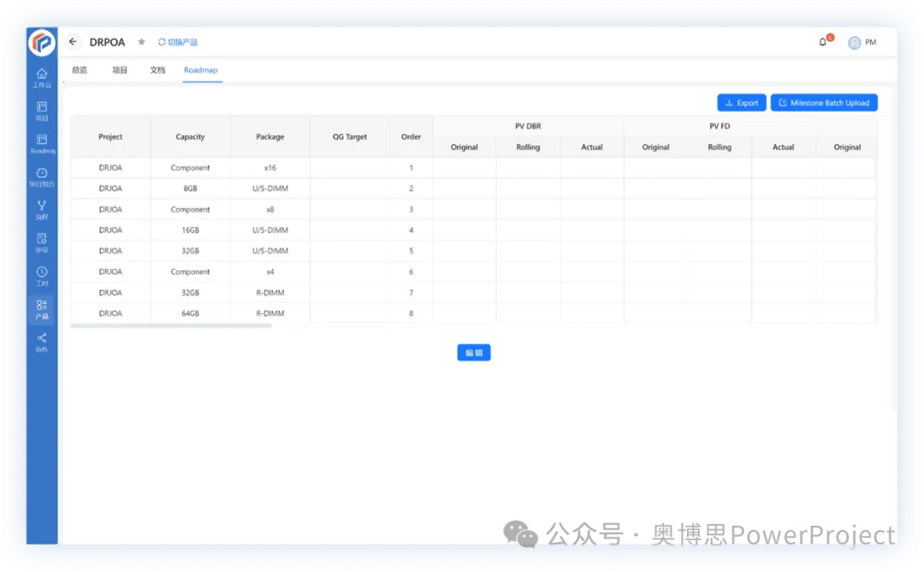Click R-DIMM cell in order 7 row
The image size is (924, 572).
(269, 293)
